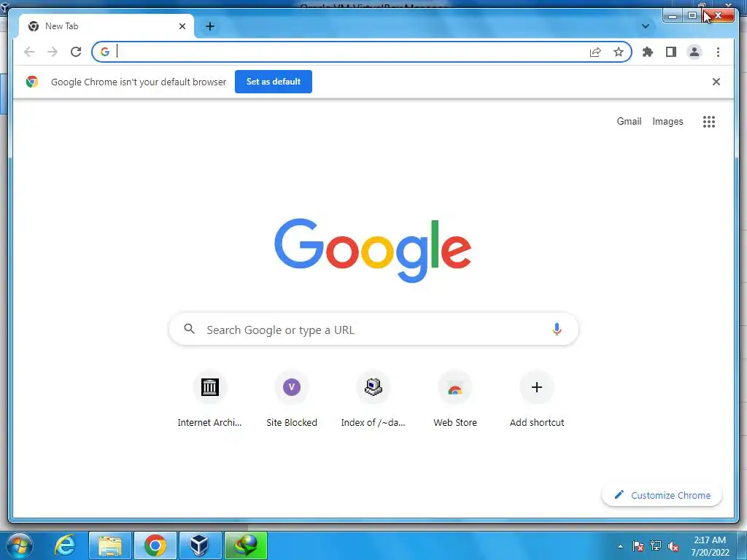Open the Images link
Viewport: 747px width, 560px height.
tap(667, 122)
